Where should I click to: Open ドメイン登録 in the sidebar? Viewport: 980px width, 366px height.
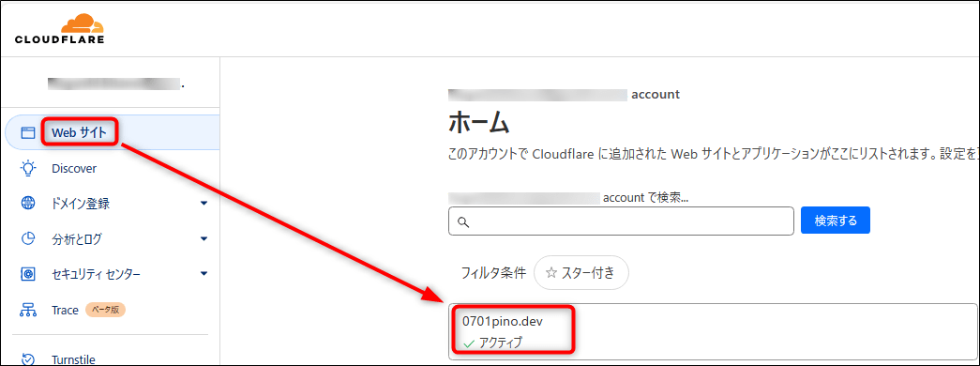pos(82,204)
